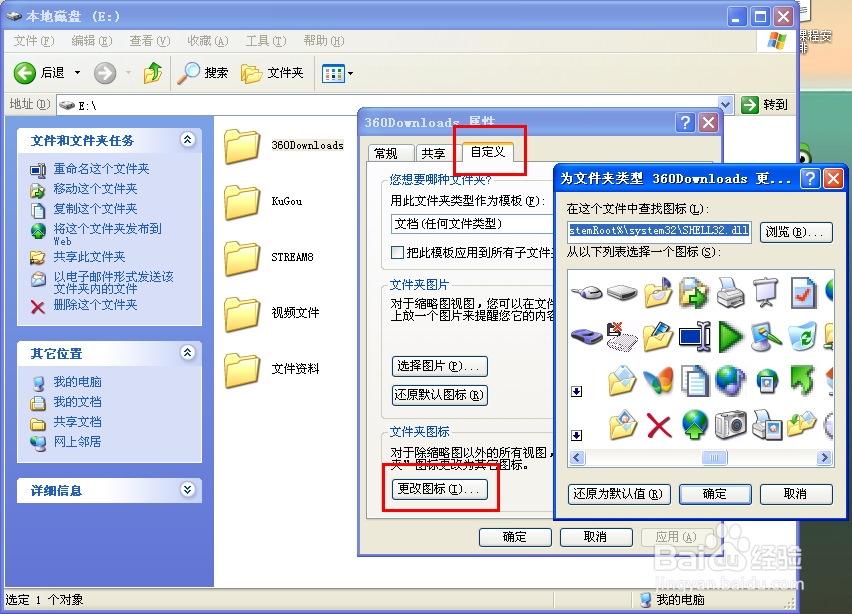Pick the stacked documents icon

694,380
